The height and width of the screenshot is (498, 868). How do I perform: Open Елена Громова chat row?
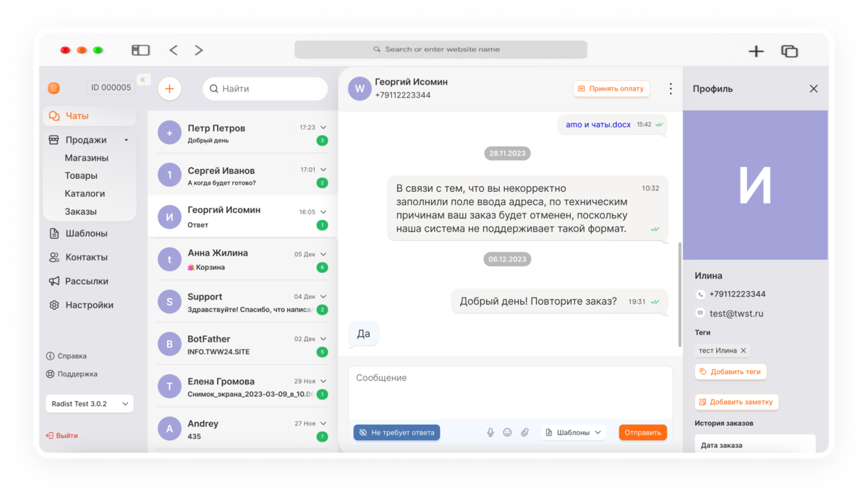(242, 387)
